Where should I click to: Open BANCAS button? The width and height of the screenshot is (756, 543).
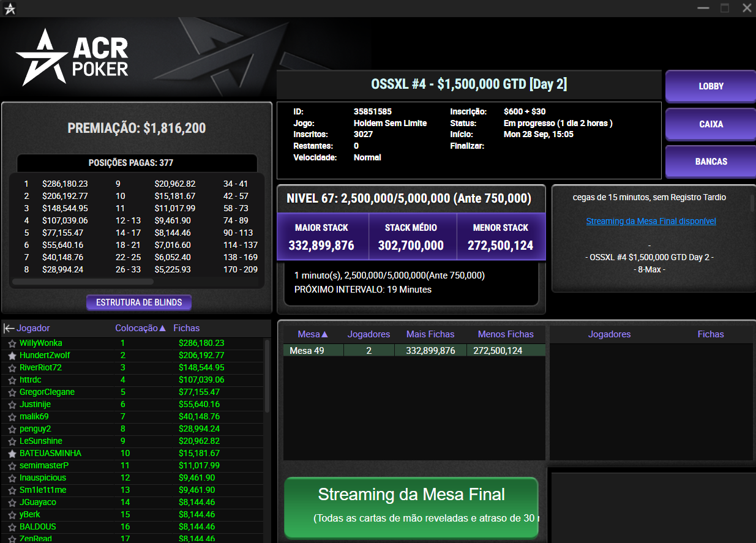(711, 162)
